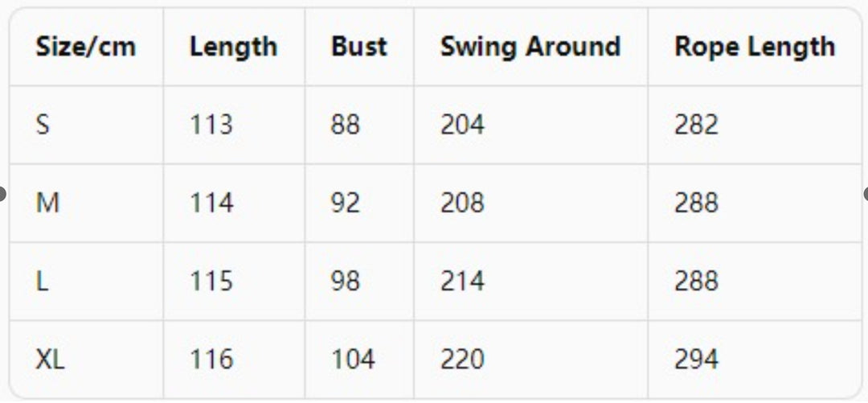Select the Rope Length value 282
This screenshot has width=868, height=403.
696,124
